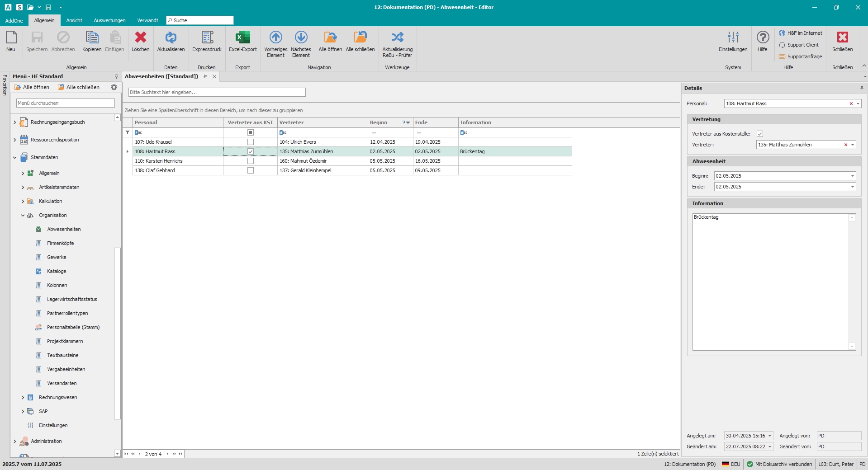
Task: Open menu settings gear icon
Action: tap(114, 87)
